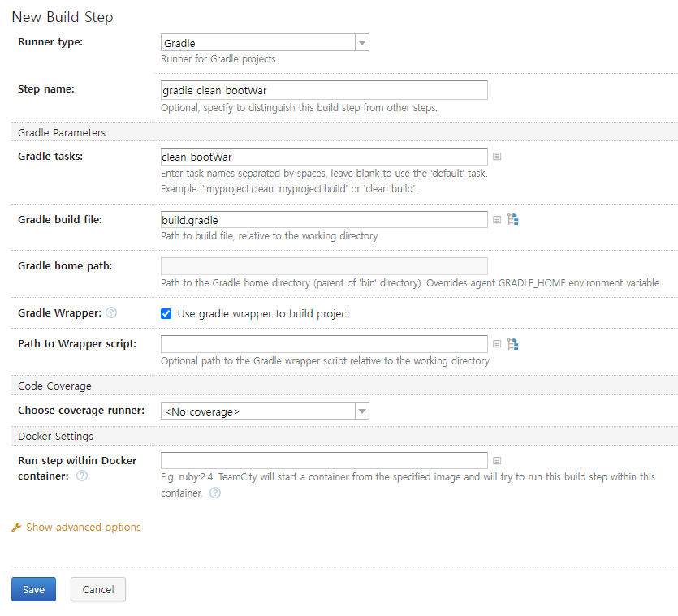The width and height of the screenshot is (678, 616).
Task: Open parameter list icon beside Docker container field
Action: pyautogui.click(x=497, y=460)
